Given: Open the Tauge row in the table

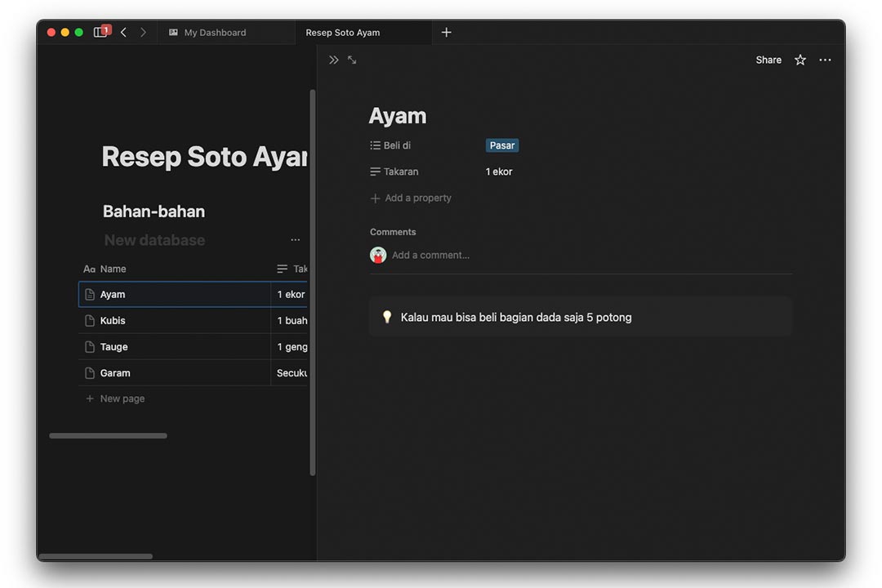Looking at the screenshot, I should tap(114, 346).
